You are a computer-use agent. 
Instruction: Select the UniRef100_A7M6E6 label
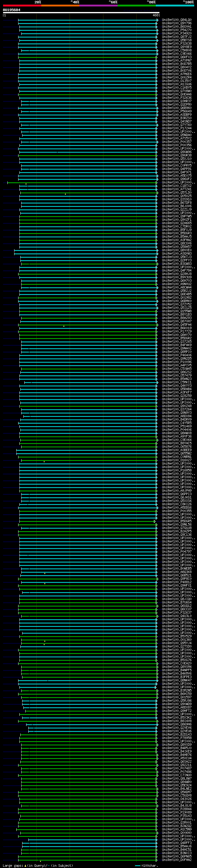[x=176, y=74]
